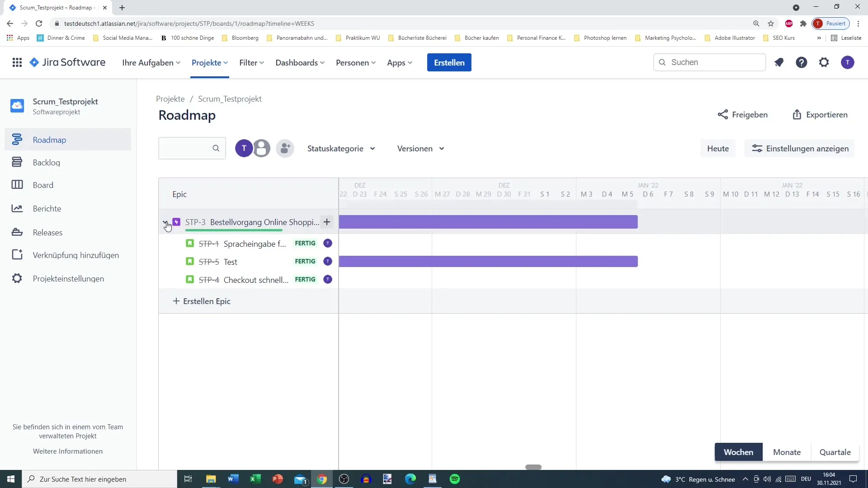Click the story icon of STP-4
This screenshot has width=868, height=488.
tap(190, 280)
